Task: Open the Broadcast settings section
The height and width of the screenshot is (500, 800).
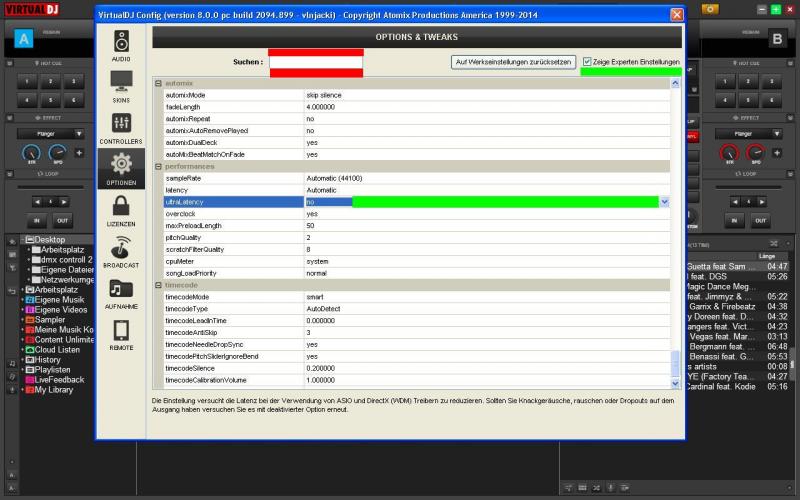Action: [x=121, y=252]
